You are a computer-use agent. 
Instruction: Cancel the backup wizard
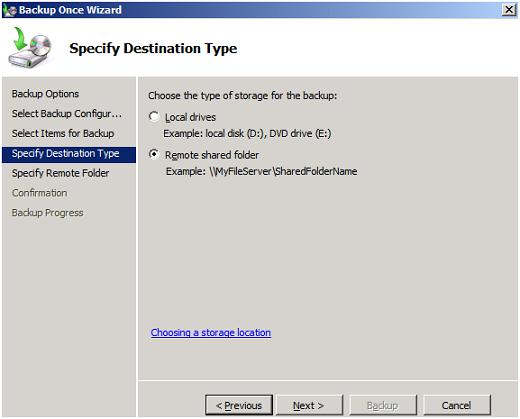(457, 405)
